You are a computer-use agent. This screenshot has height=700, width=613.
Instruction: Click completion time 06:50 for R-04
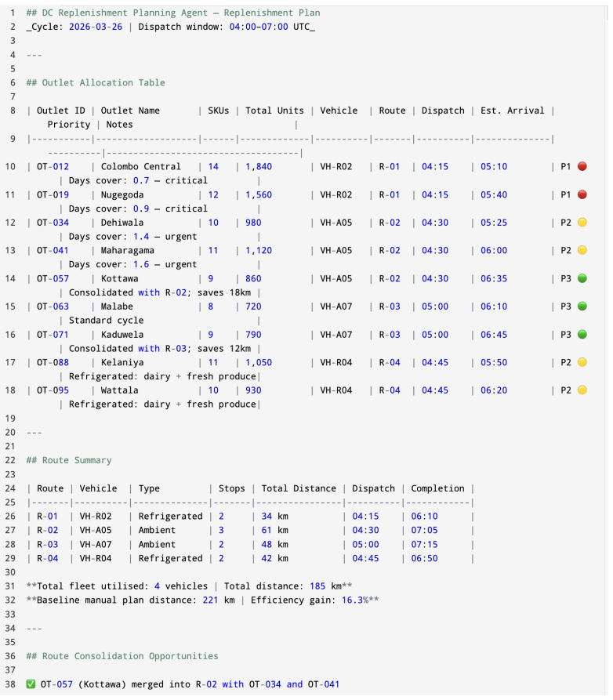424,558
